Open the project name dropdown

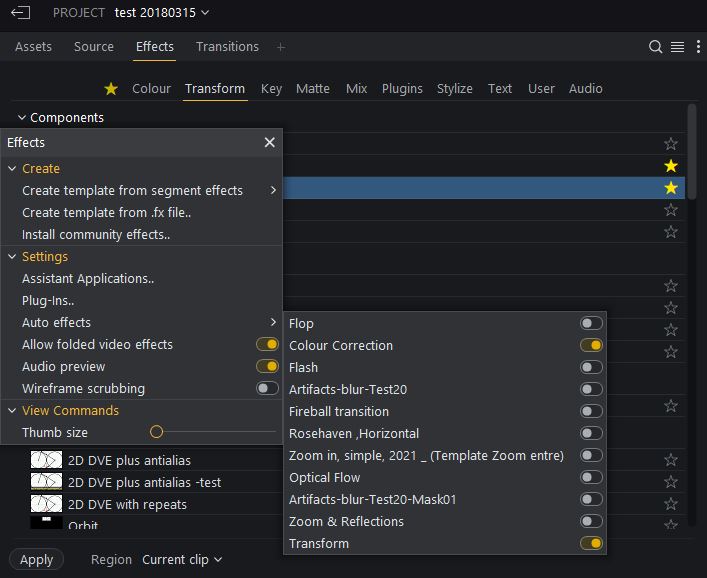[162, 13]
